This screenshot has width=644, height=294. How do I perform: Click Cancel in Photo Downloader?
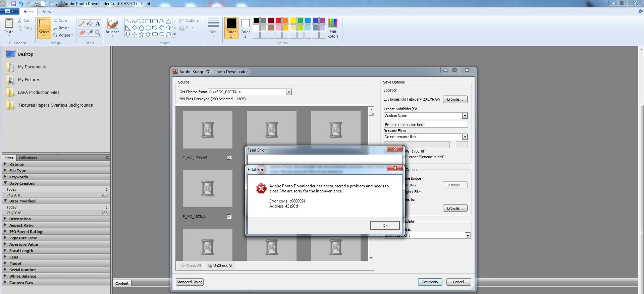(458, 282)
